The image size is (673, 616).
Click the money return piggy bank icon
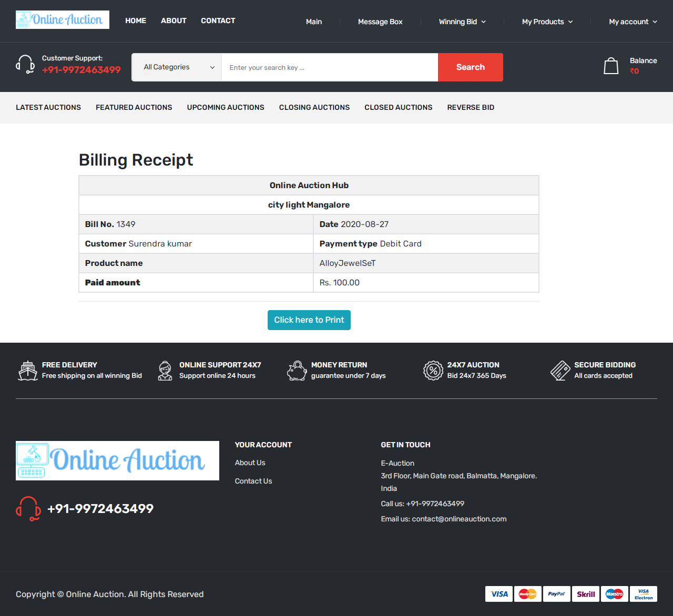point(297,371)
